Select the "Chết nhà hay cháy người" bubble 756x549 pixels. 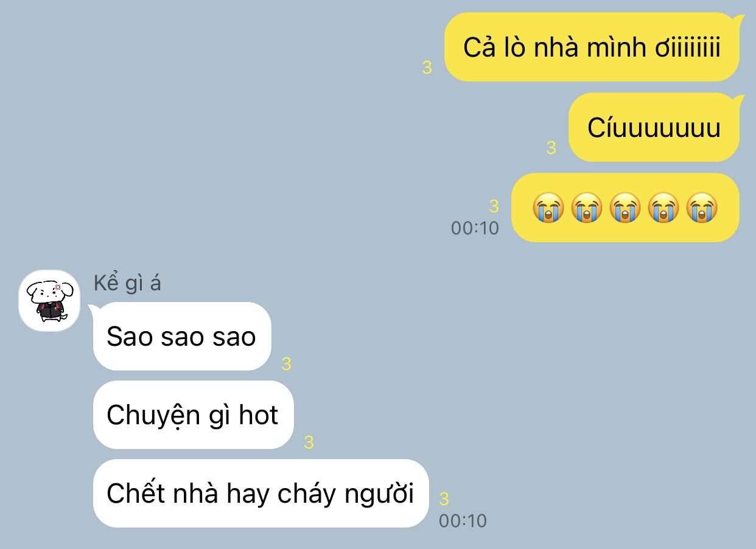point(261,493)
